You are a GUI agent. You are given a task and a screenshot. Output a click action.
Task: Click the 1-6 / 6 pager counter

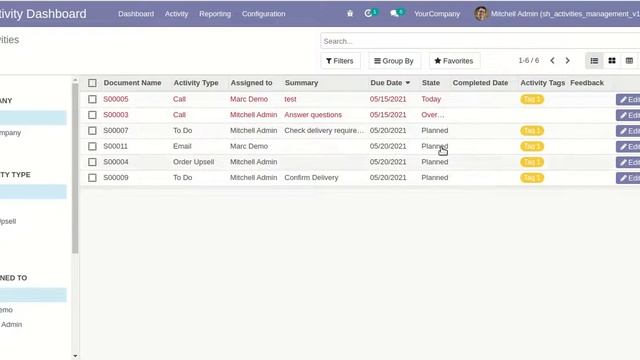tap(529, 60)
